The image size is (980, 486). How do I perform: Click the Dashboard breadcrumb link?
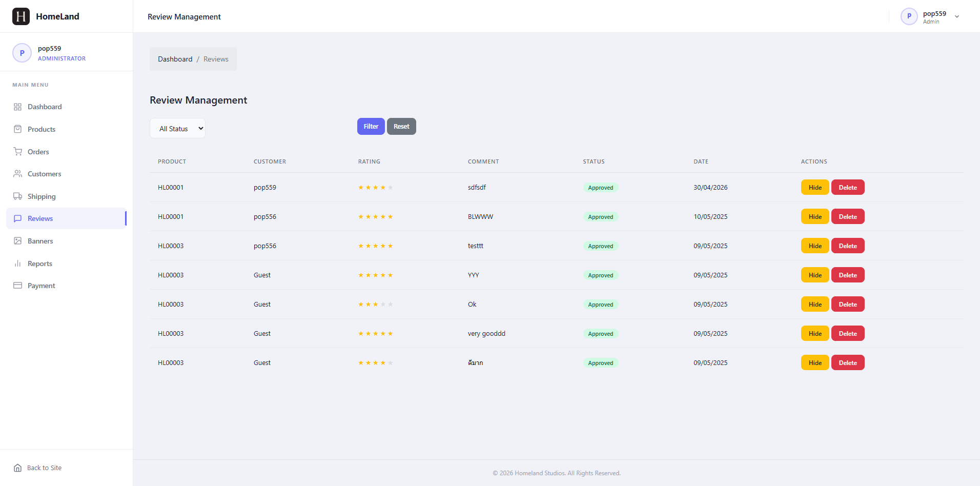175,59
